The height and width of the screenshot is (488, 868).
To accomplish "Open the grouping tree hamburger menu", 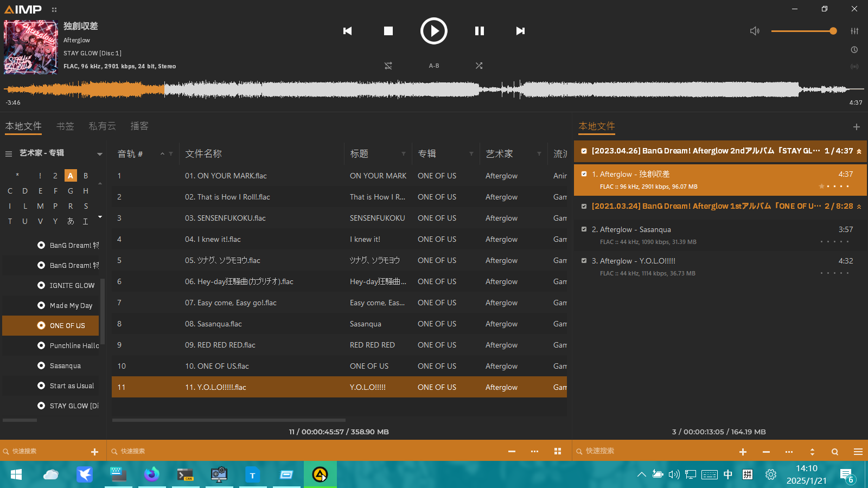I will pyautogui.click(x=9, y=154).
